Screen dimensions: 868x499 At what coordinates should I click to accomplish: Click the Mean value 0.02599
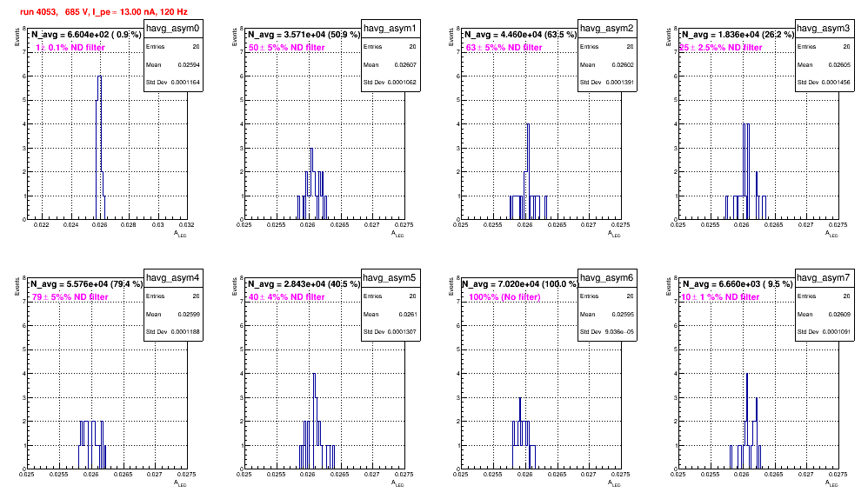tap(189, 314)
